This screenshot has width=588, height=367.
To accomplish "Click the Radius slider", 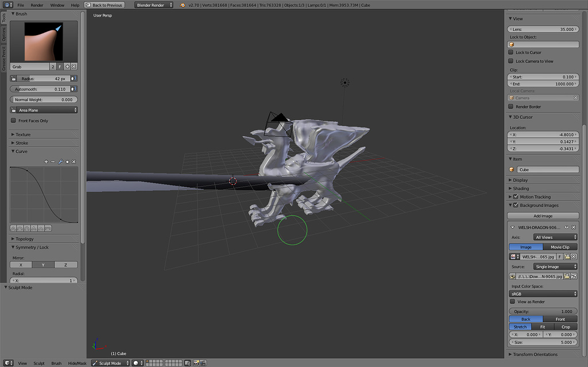I will (43, 79).
